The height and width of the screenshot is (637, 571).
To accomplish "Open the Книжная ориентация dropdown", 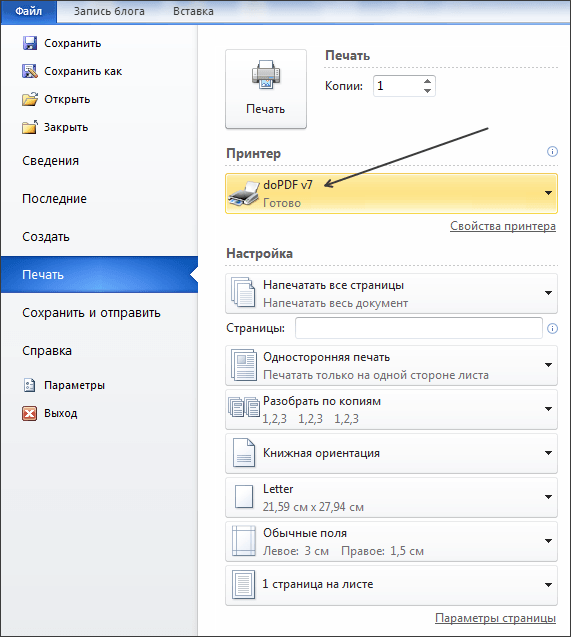I will point(391,453).
